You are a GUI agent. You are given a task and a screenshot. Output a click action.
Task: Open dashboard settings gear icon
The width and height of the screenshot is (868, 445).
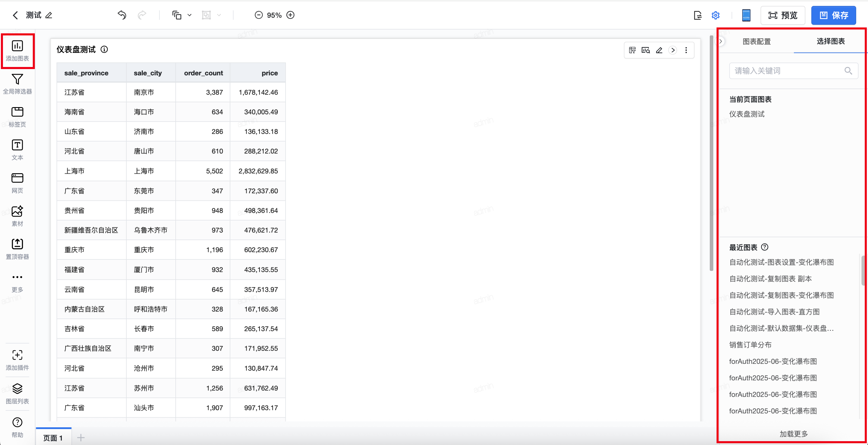coord(716,15)
